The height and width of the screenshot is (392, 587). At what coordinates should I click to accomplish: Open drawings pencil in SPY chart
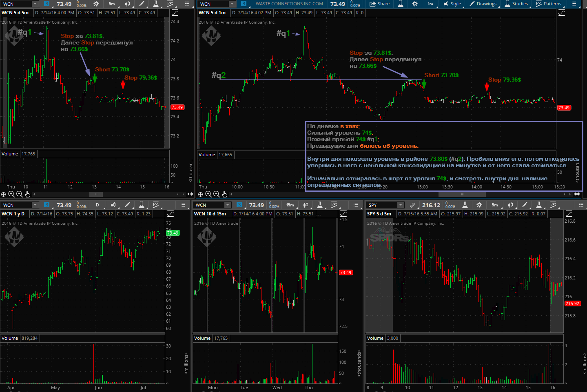click(525, 205)
